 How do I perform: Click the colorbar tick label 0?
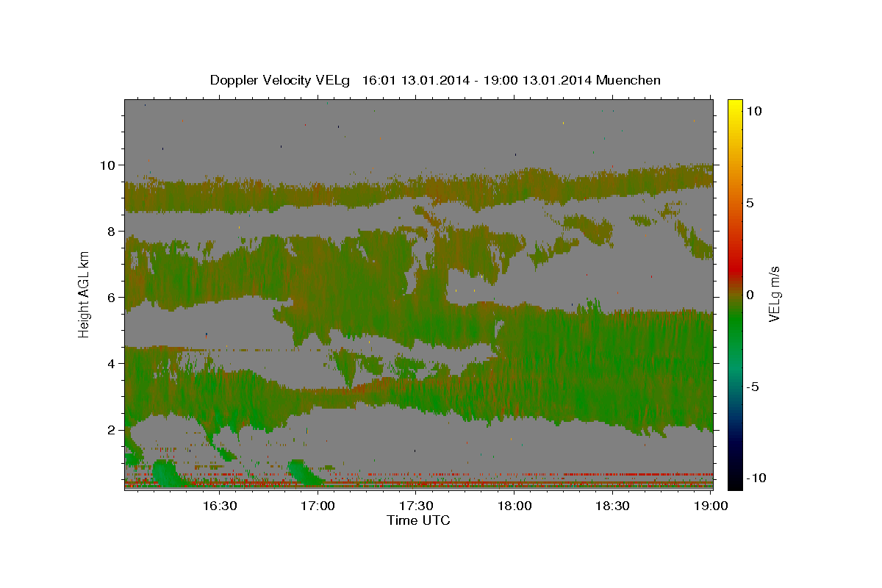[750, 295]
